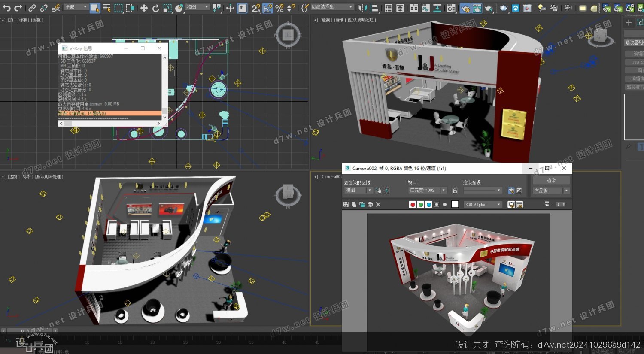
Task: Toggle the Lock to Viewport padlock
Action: click(455, 190)
